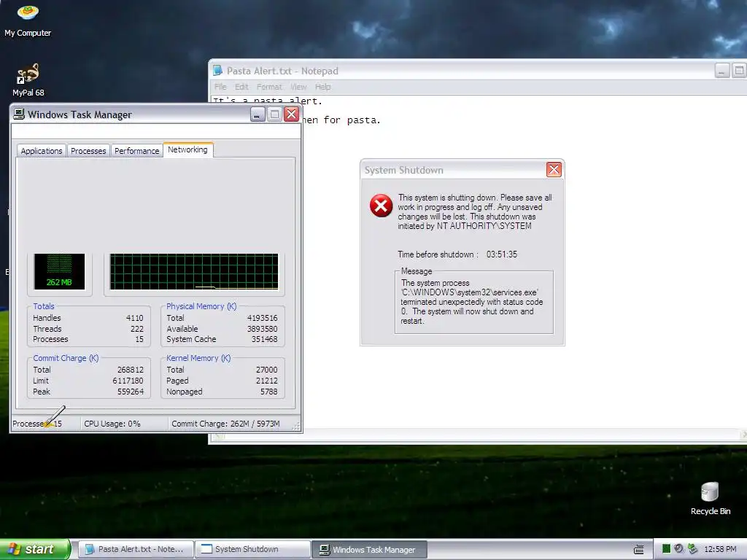Viewport: 747px width, 560px height.
Task: Click Available memory value 3893580
Action: 262,329
